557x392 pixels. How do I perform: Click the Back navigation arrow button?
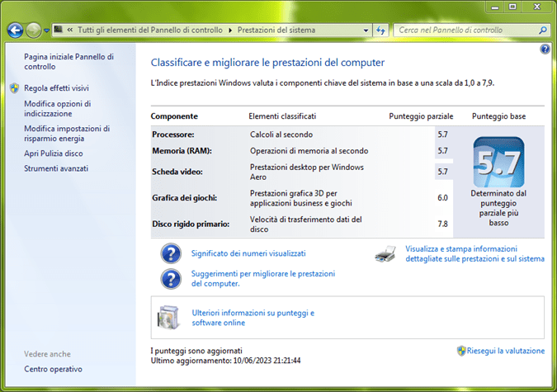point(16,31)
